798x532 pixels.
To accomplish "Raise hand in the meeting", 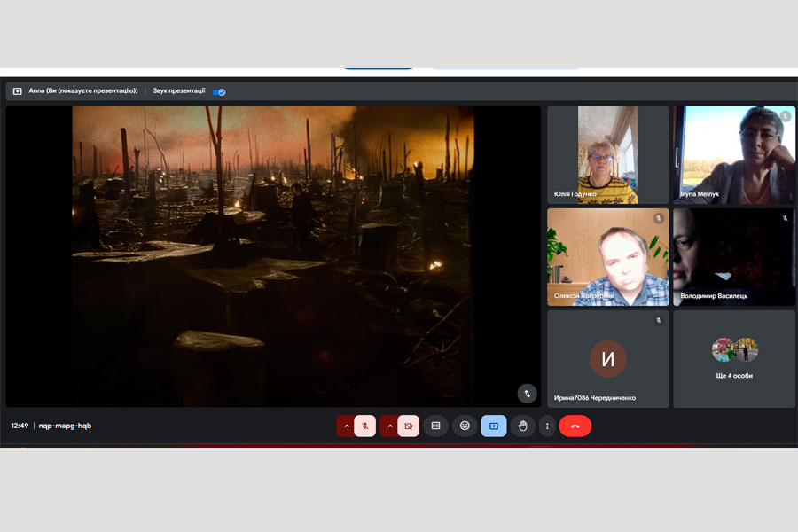I will pyautogui.click(x=522, y=426).
